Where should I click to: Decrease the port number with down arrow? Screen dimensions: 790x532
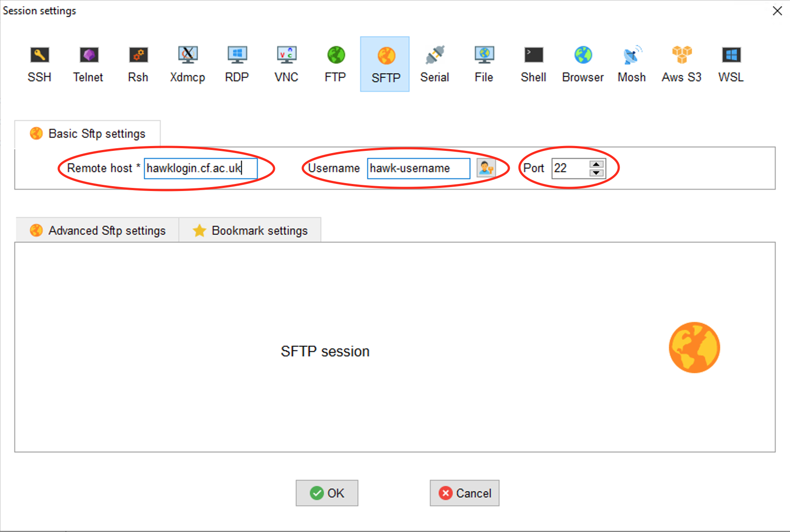point(596,172)
